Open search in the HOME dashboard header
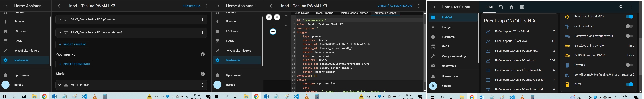 (x=621, y=7)
